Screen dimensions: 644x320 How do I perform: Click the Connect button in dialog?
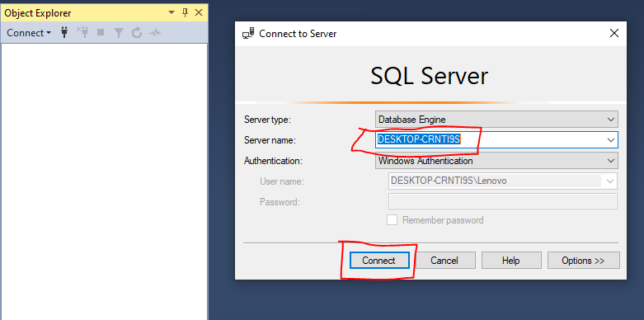point(379,261)
